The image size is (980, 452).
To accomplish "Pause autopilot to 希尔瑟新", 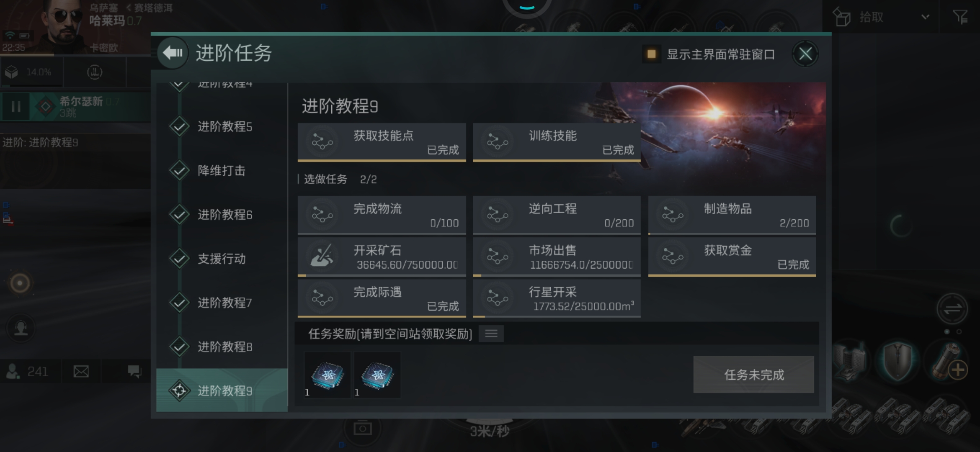I will [x=16, y=106].
